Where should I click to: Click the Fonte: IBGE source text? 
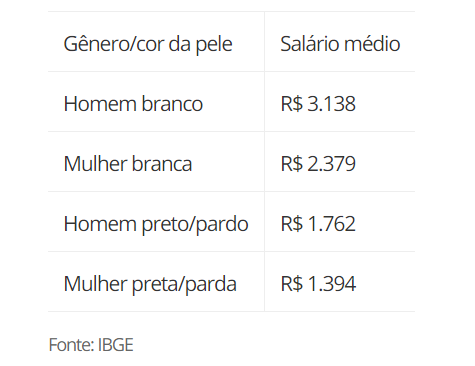pos(91,345)
